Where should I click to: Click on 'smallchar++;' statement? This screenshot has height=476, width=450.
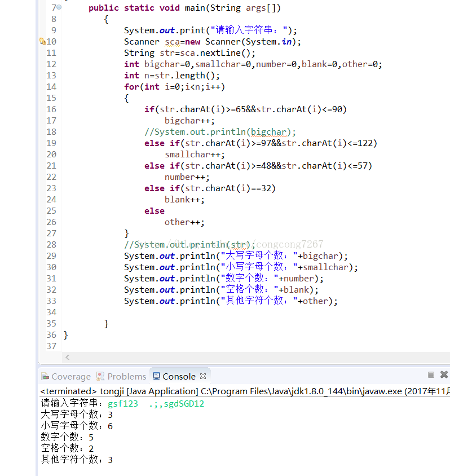coord(195,155)
